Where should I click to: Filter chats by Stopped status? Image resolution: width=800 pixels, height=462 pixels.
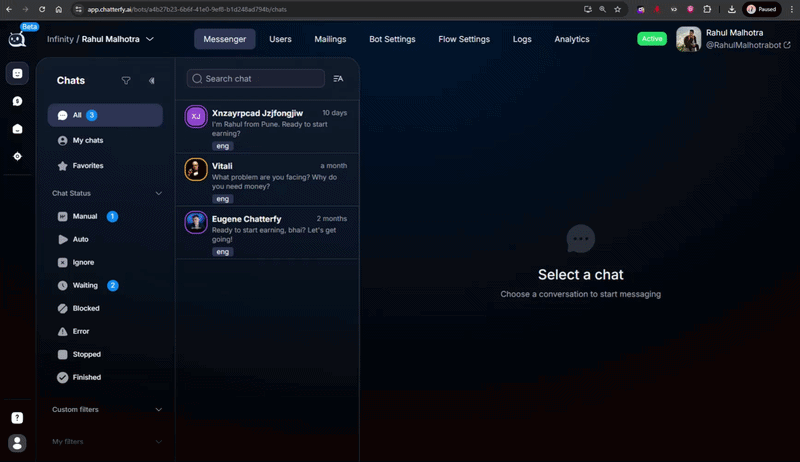point(105,354)
